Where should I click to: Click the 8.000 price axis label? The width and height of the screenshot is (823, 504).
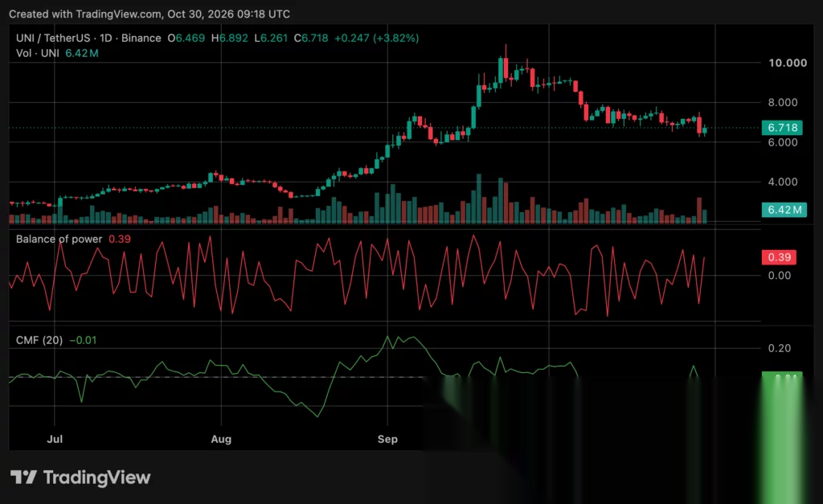coord(783,102)
